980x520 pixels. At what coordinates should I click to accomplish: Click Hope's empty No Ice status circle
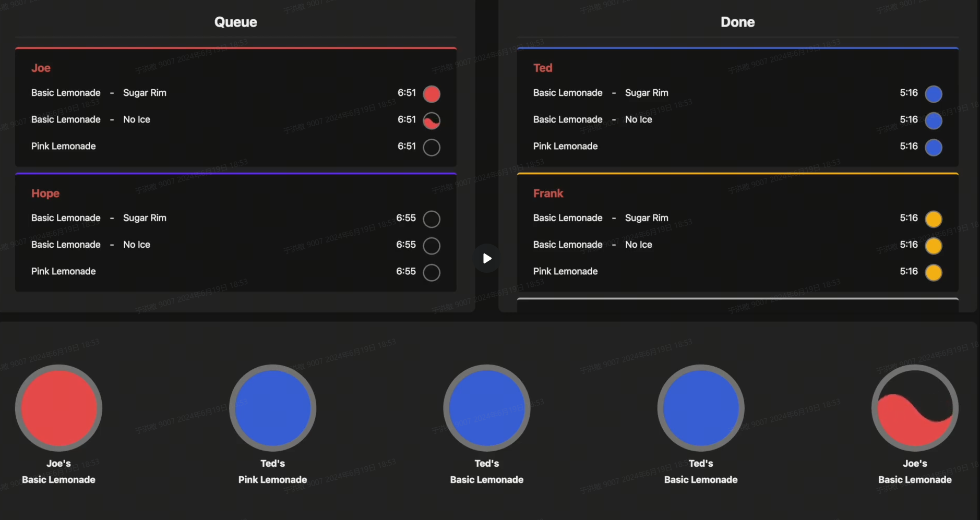(x=432, y=246)
